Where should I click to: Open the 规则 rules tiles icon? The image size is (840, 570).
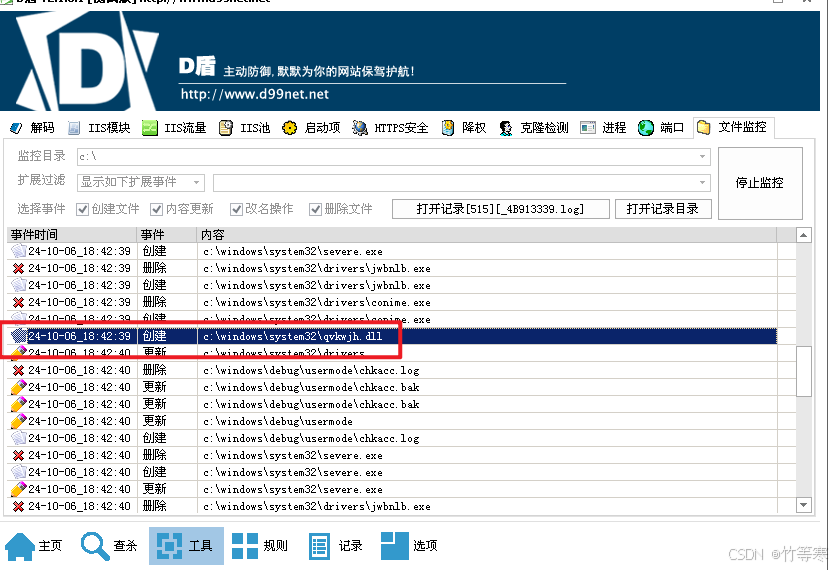[x=245, y=546]
